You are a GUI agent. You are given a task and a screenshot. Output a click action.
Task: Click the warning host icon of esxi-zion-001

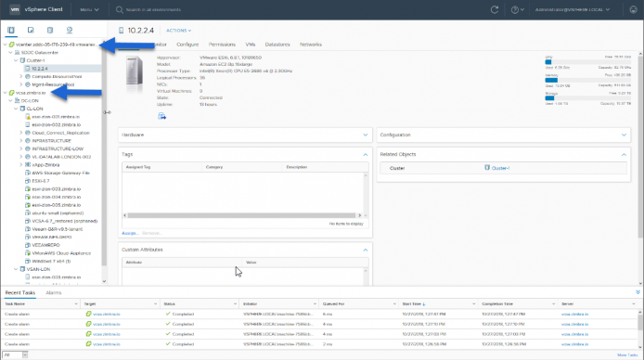28,117
